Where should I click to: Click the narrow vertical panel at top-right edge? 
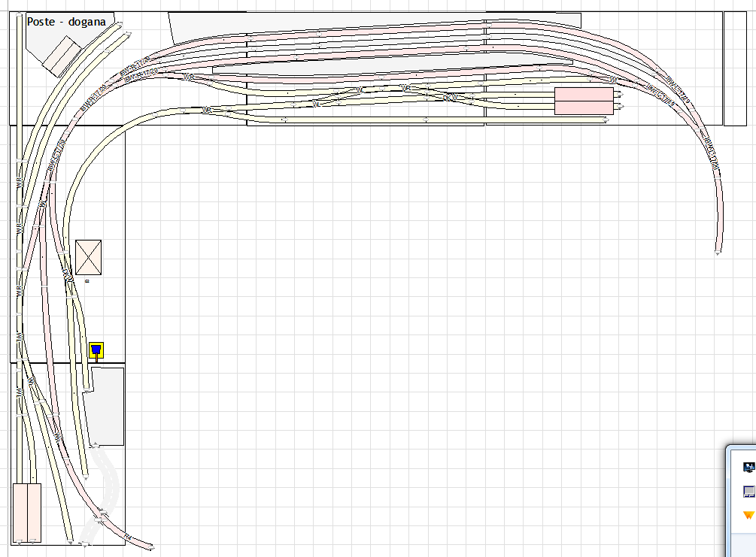pyautogui.click(x=734, y=68)
